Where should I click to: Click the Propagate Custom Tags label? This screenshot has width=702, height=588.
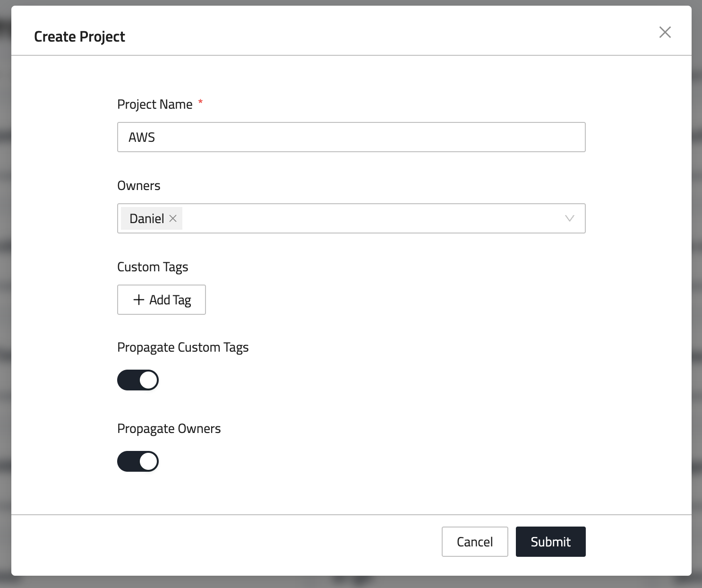(183, 347)
